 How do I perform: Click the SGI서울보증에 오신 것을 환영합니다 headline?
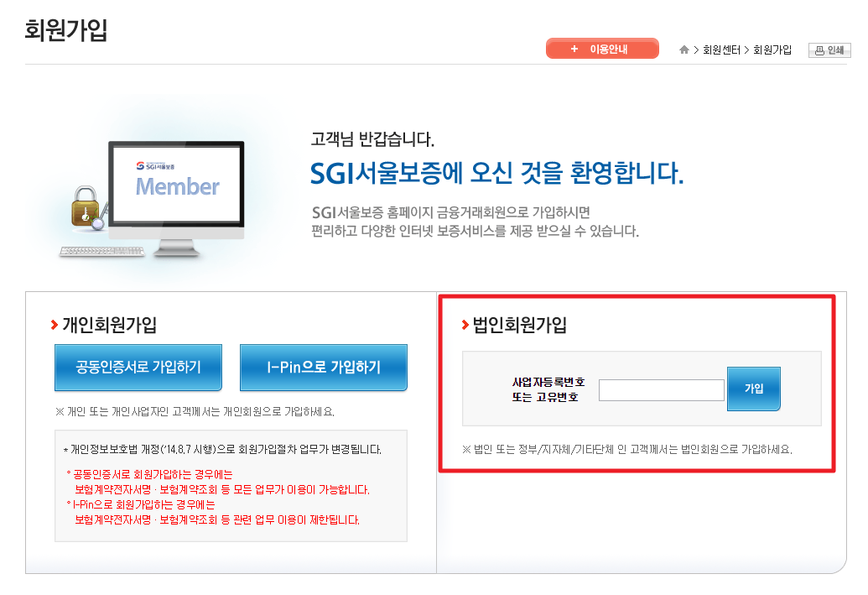497,174
